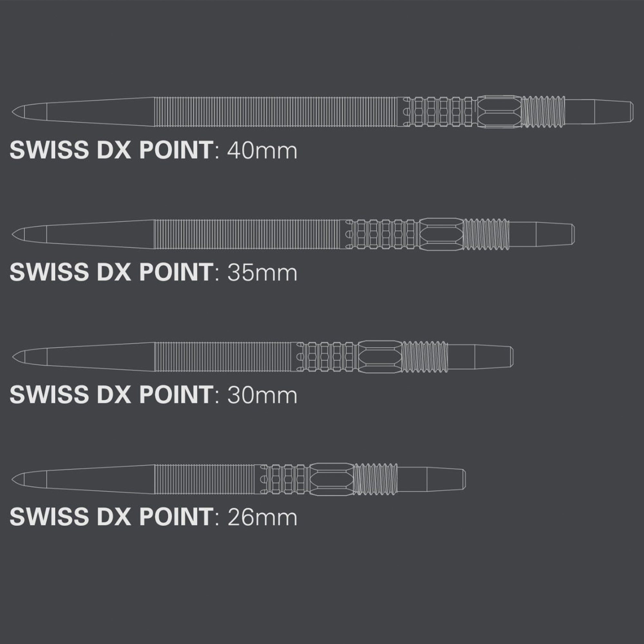The height and width of the screenshot is (644, 644).
Task: Click the "26mm" size text
Action: point(262,517)
